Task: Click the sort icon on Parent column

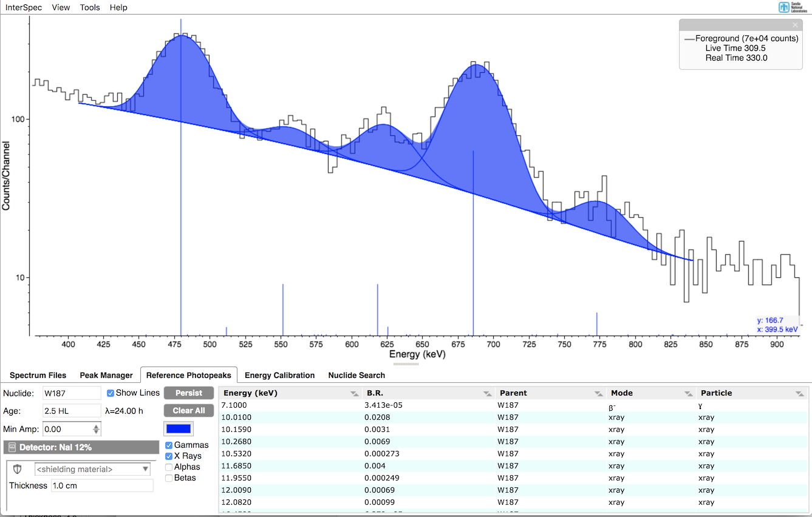Action: [x=598, y=393]
